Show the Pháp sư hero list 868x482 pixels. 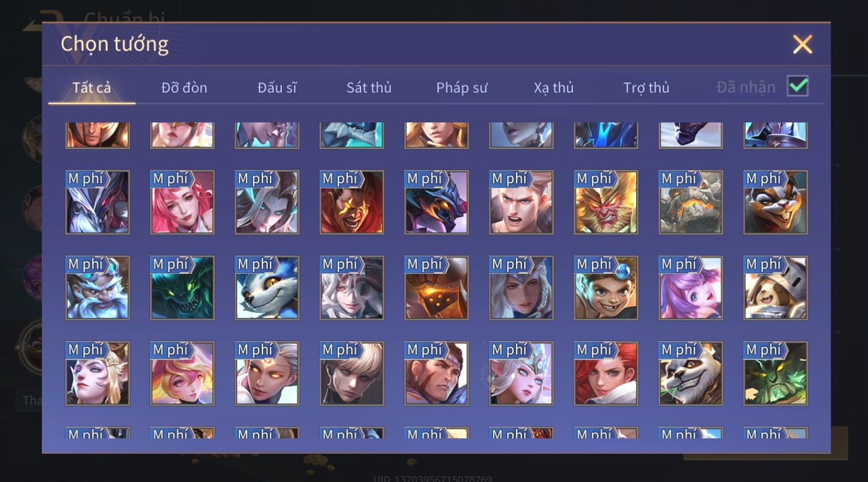(462, 88)
